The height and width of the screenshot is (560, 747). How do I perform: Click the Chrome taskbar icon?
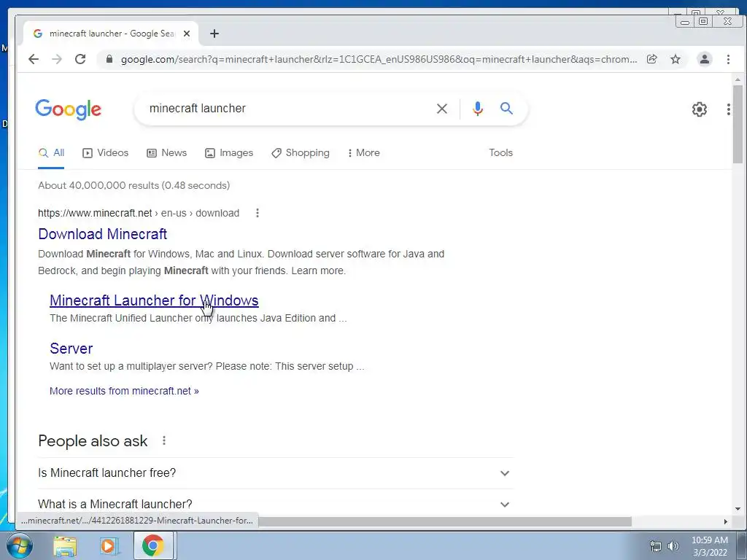[x=152, y=545]
